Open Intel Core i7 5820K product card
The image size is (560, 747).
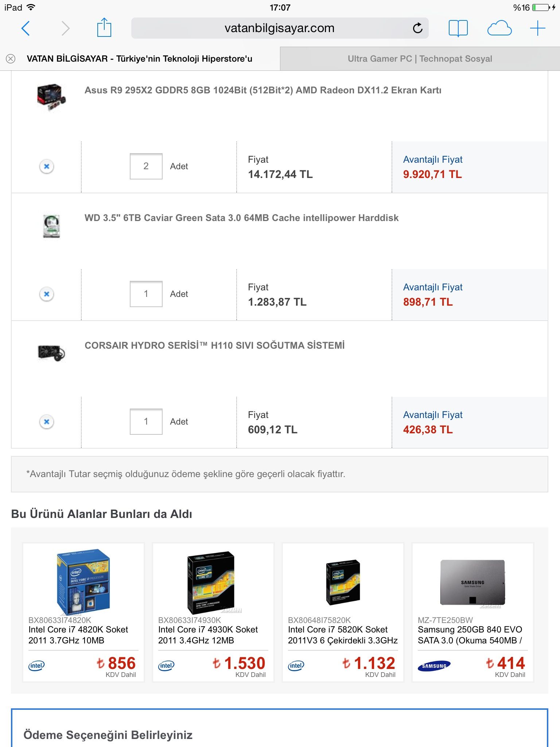[x=343, y=612]
